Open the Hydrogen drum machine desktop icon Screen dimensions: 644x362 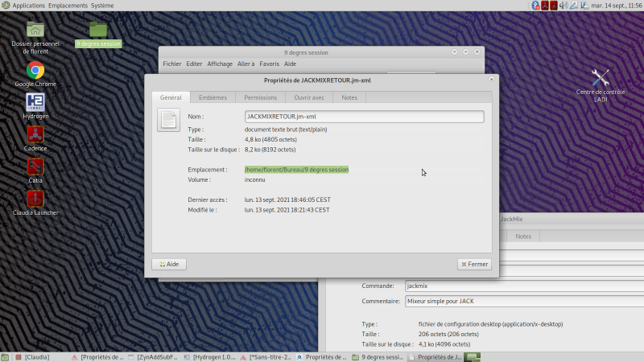pos(35,106)
